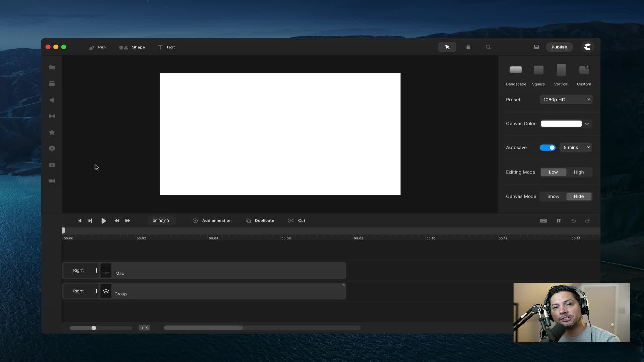This screenshot has width=644, height=362.
Task: Open the transitions bowtie sidebar icon
Action: pyautogui.click(x=52, y=116)
